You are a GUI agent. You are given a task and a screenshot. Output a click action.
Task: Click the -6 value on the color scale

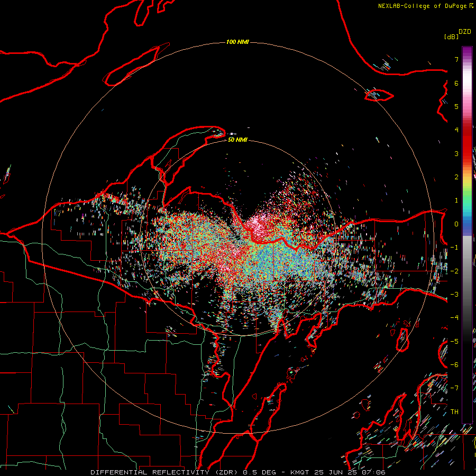click(x=454, y=365)
